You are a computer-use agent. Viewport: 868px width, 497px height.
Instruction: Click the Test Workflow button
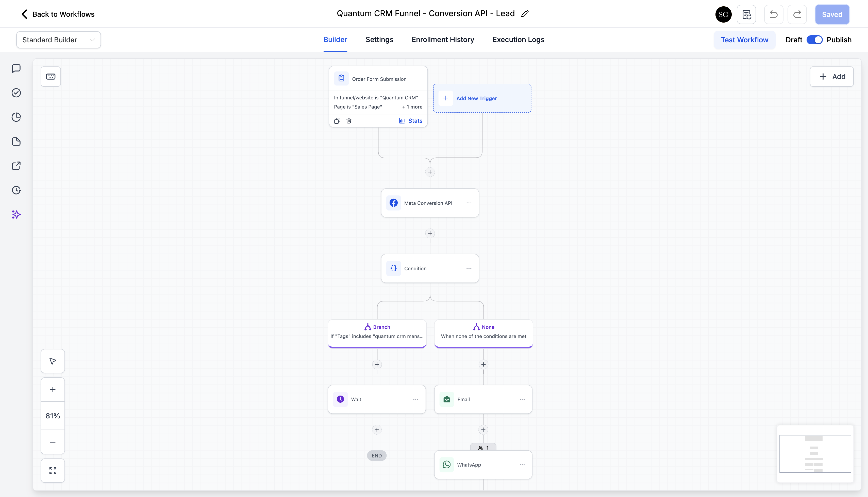click(x=744, y=40)
